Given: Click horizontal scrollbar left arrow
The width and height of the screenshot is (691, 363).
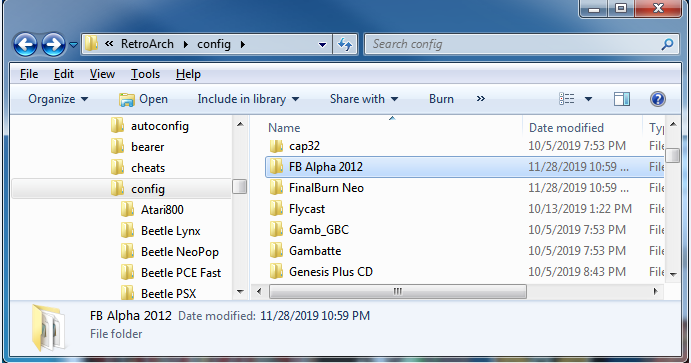Looking at the screenshot, I should (259, 291).
